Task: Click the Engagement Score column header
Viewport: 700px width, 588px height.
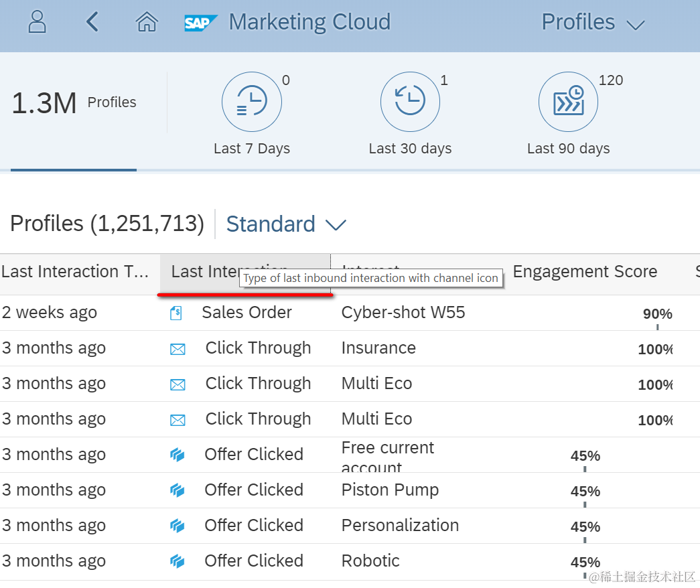Action: [585, 272]
